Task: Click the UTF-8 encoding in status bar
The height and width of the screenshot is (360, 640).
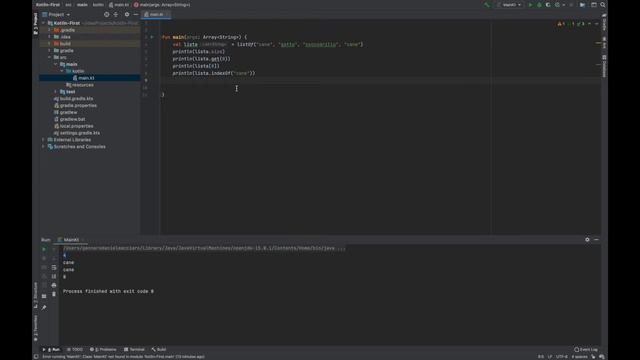Action: click(562, 356)
